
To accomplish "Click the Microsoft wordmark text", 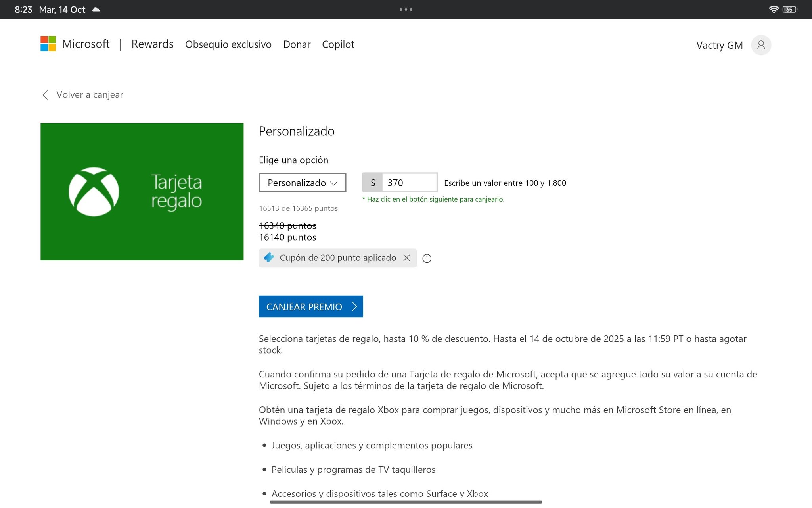I will click(86, 44).
